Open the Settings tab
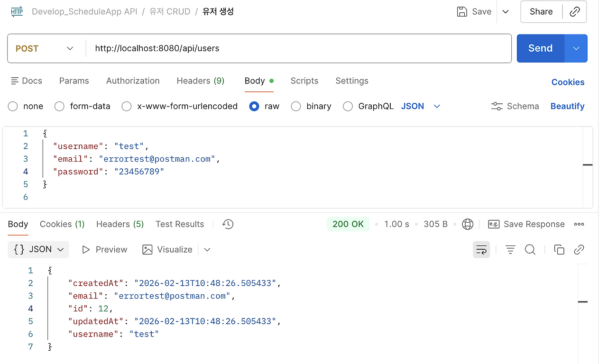The height and width of the screenshot is (364, 607). point(352,81)
